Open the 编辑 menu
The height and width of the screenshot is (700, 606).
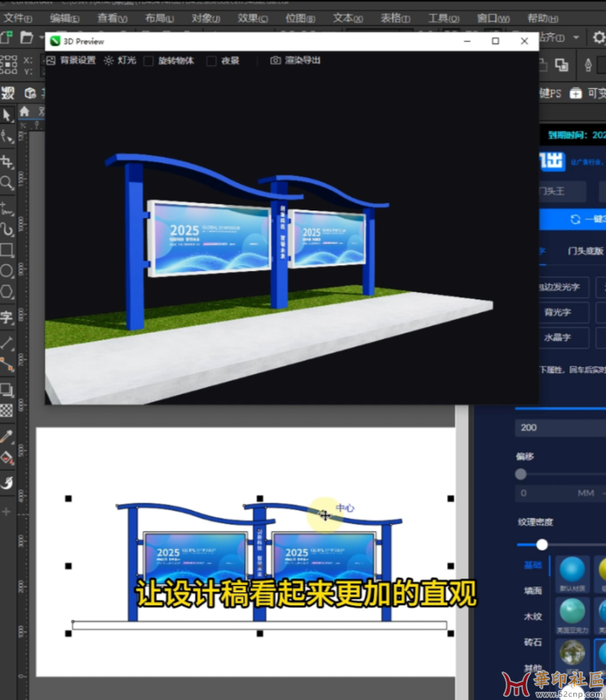coord(64,18)
